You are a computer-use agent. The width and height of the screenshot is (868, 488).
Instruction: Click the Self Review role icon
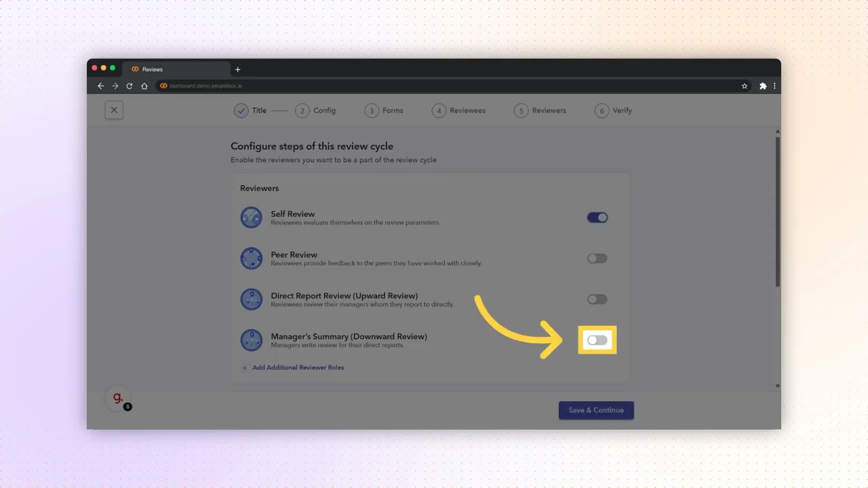(x=252, y=218)
